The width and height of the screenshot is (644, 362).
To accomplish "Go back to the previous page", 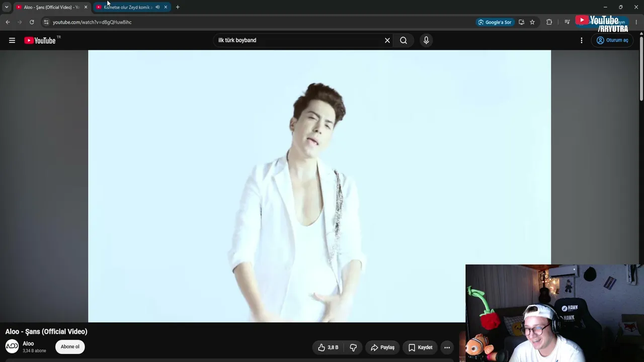I will coord(8,22).
